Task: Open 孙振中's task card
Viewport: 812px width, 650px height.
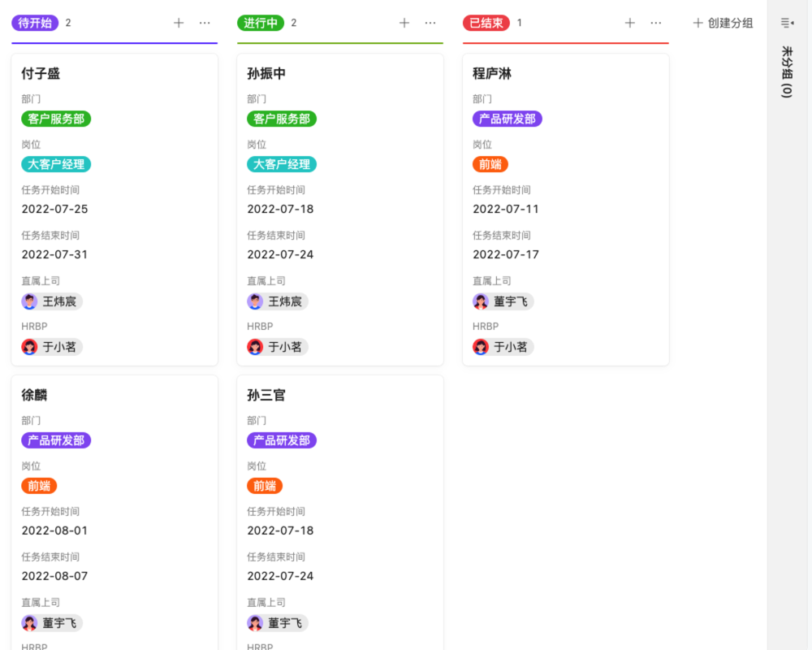Action: coord(339,73)
